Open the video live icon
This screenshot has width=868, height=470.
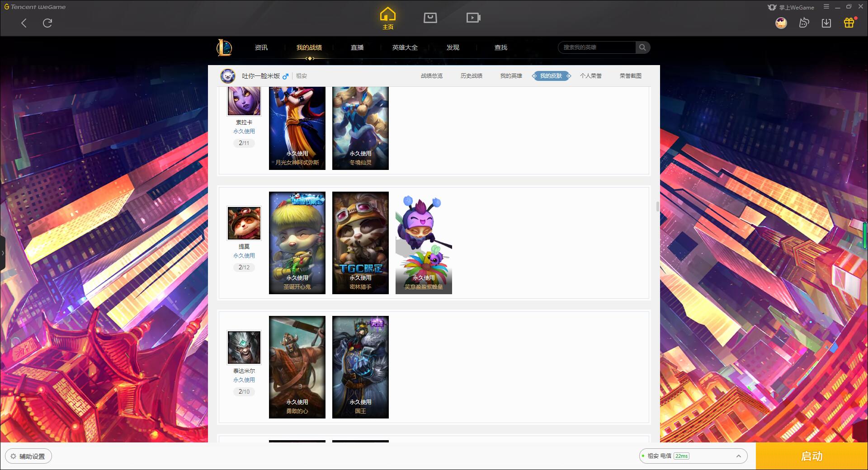point(473,18)
